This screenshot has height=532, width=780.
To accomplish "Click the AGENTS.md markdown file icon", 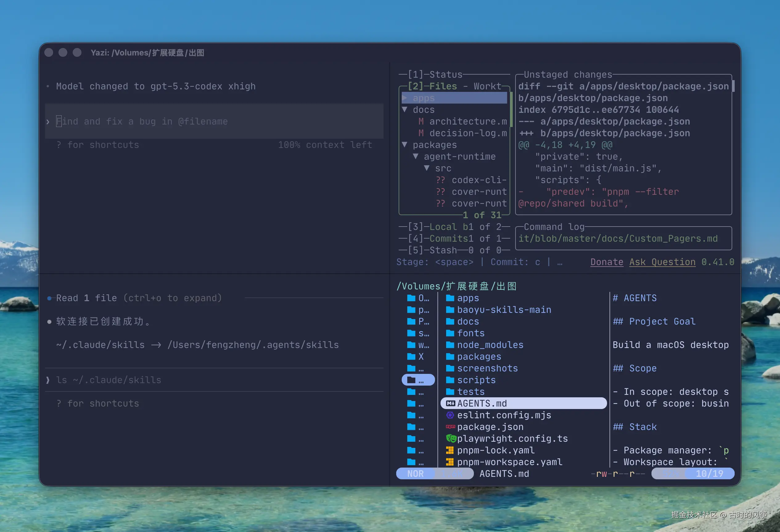I will point(450,403).
